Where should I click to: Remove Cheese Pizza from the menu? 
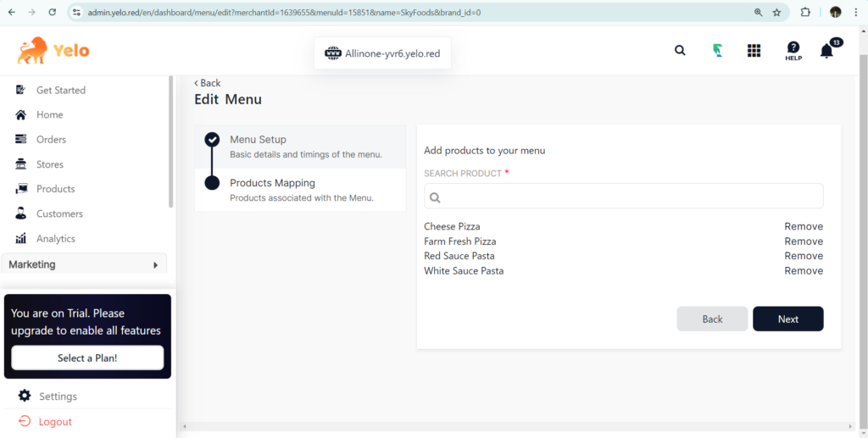[804, 226]
